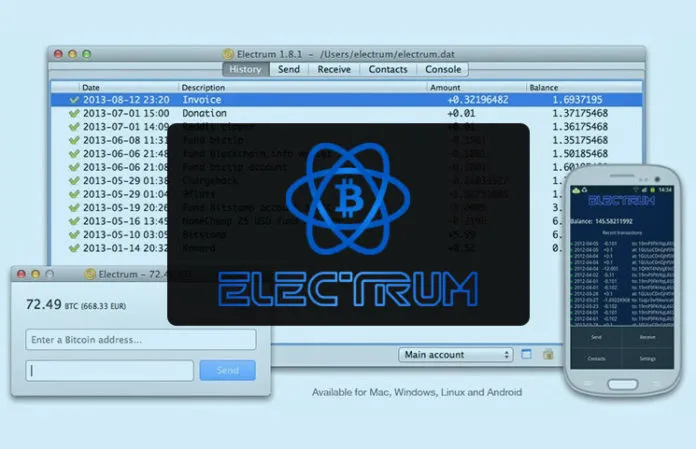This screenshot has height=449, width=696.
Task: Tap Contacts on the phone's Electrum app
Action: click(x=596, y=358)
